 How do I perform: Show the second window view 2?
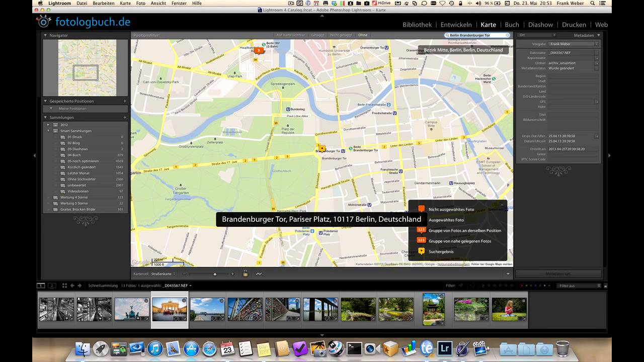[52, 286]
